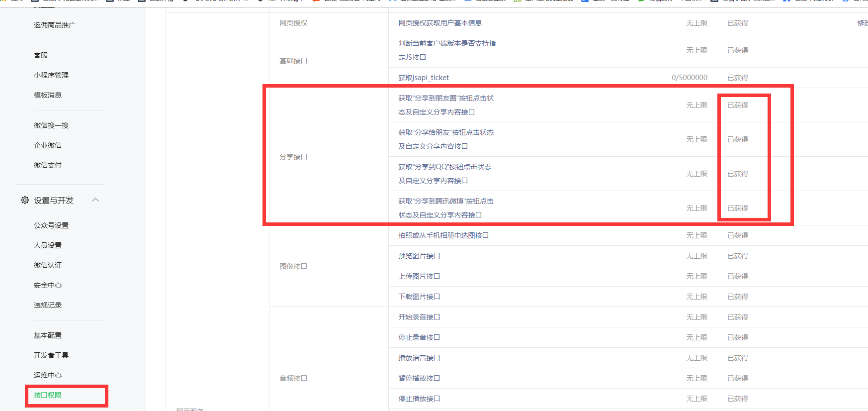Click the 下载图片接口 row text
The height and width of the screenshot is (411, 868).
(419, 297)
